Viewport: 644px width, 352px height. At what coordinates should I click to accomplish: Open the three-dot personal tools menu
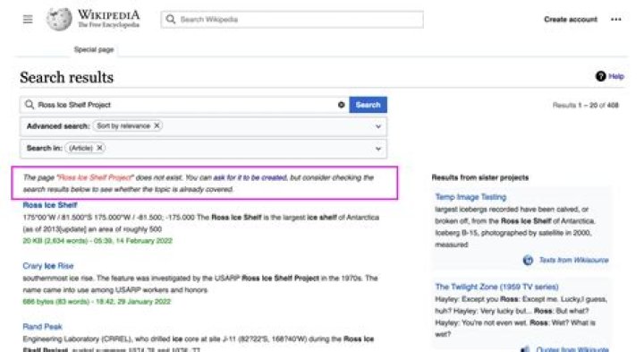coord(615,20)
